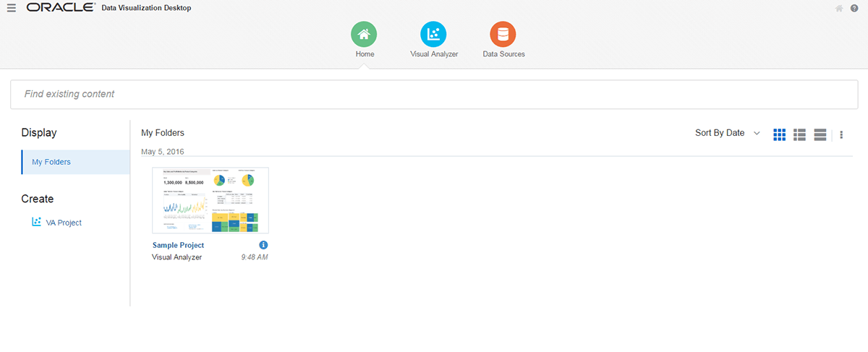
Task: Open Visual Analyzer via blue icon
Action: click(x=434, y=34)
